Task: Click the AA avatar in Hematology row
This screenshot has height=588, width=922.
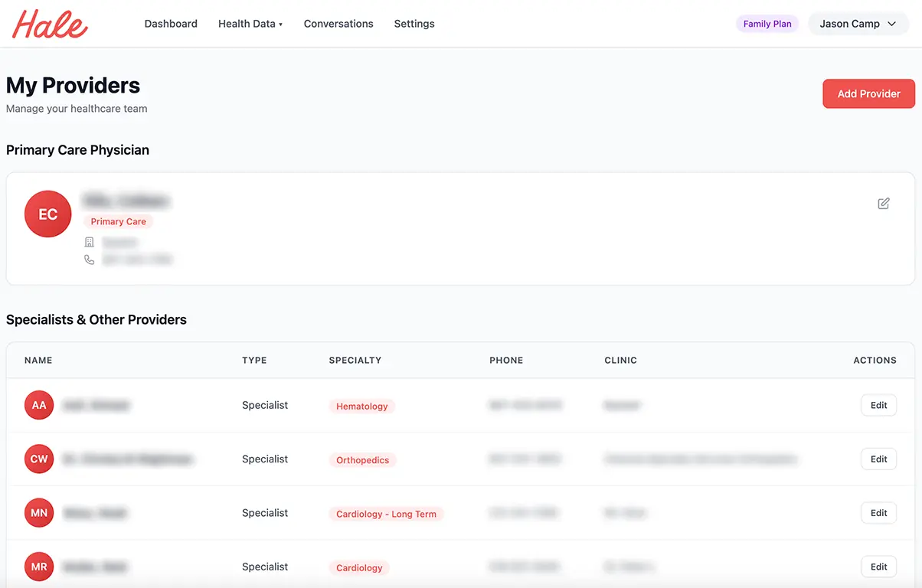Action: click(39, 405)
